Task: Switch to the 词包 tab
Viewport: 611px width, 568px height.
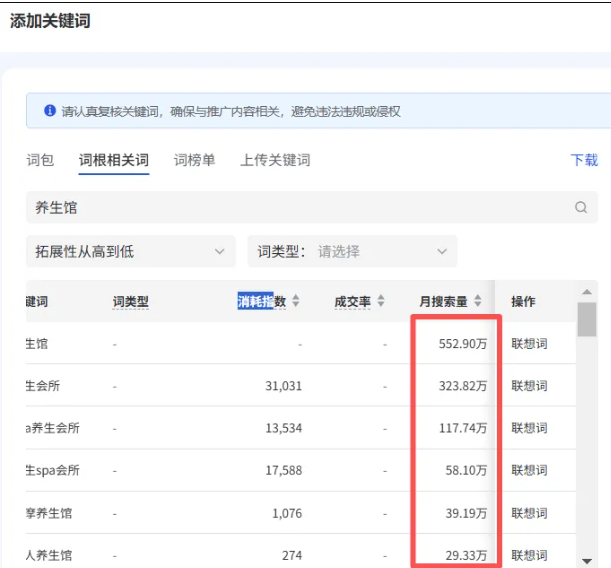Action: (x=40, y=160)
